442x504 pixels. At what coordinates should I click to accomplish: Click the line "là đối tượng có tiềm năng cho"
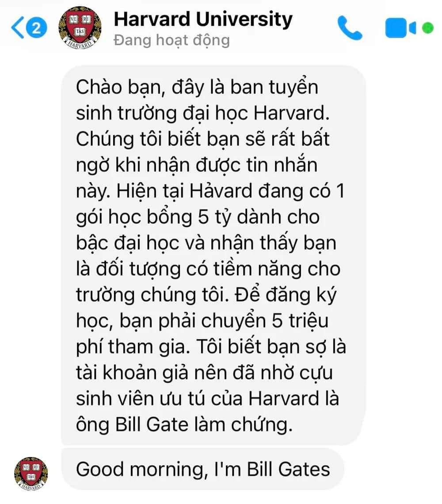tap(208, 269)
